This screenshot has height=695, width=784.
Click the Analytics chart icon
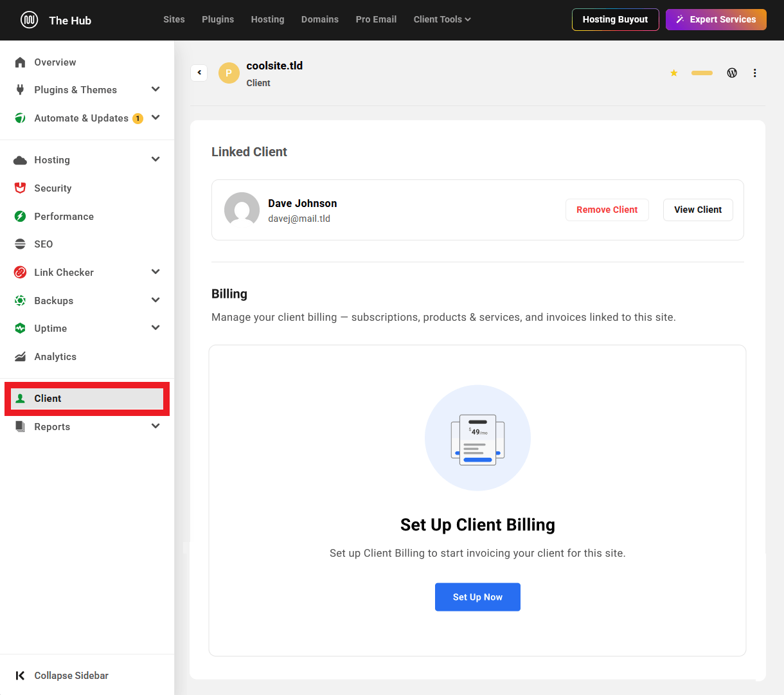(x=20, y=357)
